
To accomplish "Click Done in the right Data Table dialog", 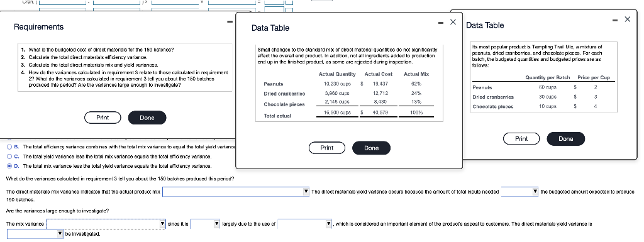I will pyautogui.click(x=565, y=139).
